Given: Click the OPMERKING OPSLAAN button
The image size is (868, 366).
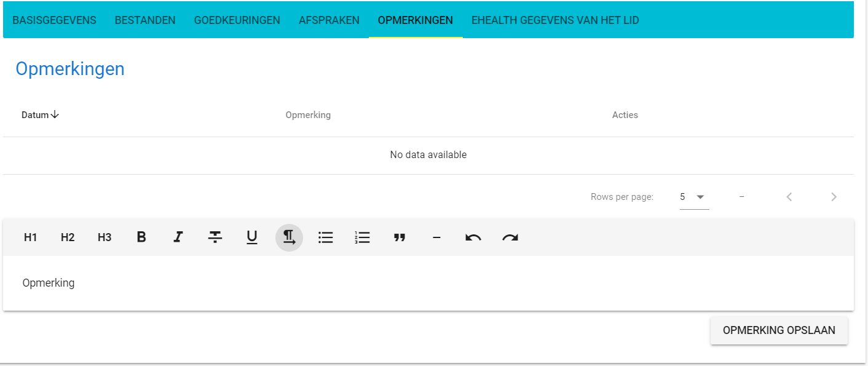Looking at the screenshot, I should click(x=779, y=330).
